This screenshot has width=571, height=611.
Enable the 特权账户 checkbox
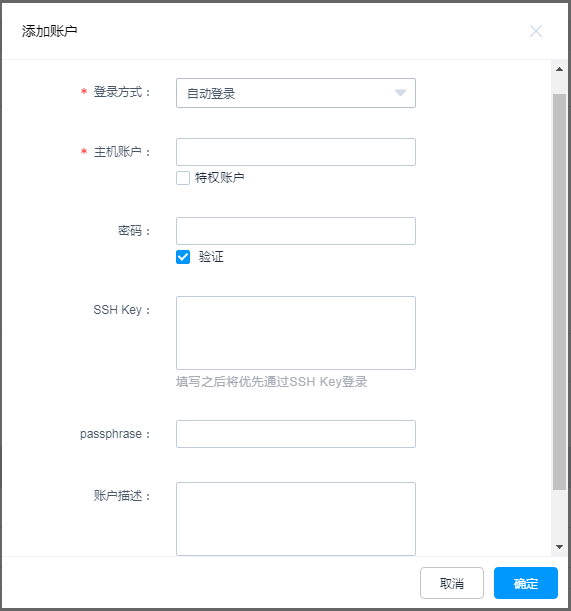coord(183,178)
